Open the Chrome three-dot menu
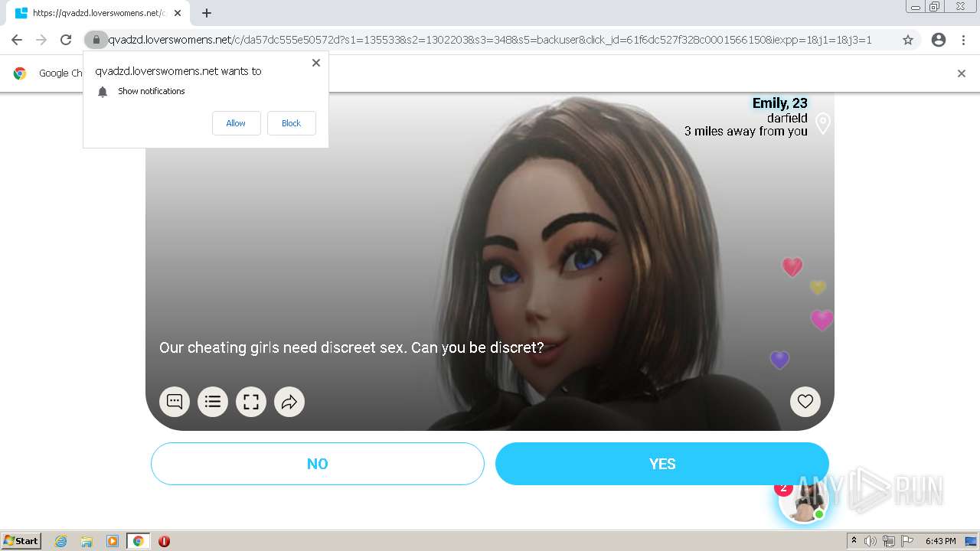Viewport: 980px width, 551px height. 964,40
